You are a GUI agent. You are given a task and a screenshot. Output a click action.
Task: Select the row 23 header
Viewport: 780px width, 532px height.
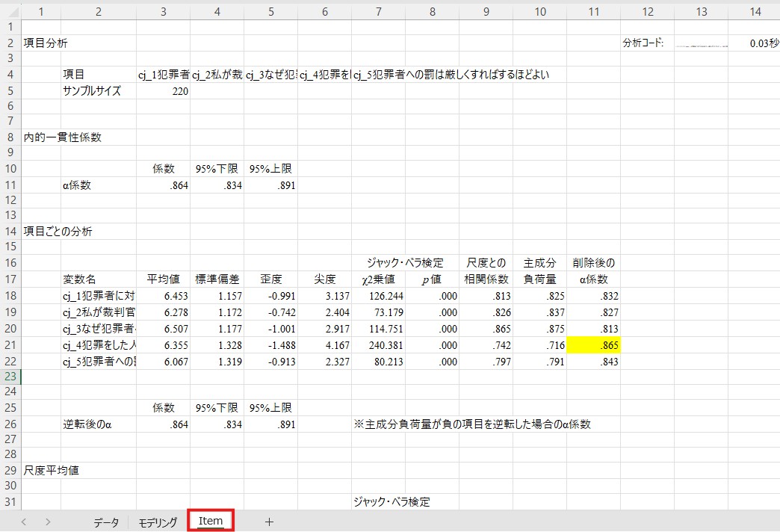point(10,377)
